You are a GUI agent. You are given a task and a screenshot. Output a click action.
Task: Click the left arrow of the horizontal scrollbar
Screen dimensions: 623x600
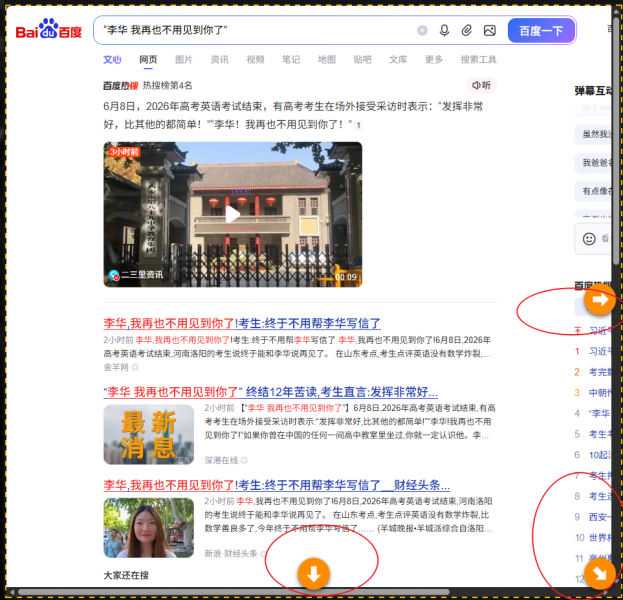point(12,592)
